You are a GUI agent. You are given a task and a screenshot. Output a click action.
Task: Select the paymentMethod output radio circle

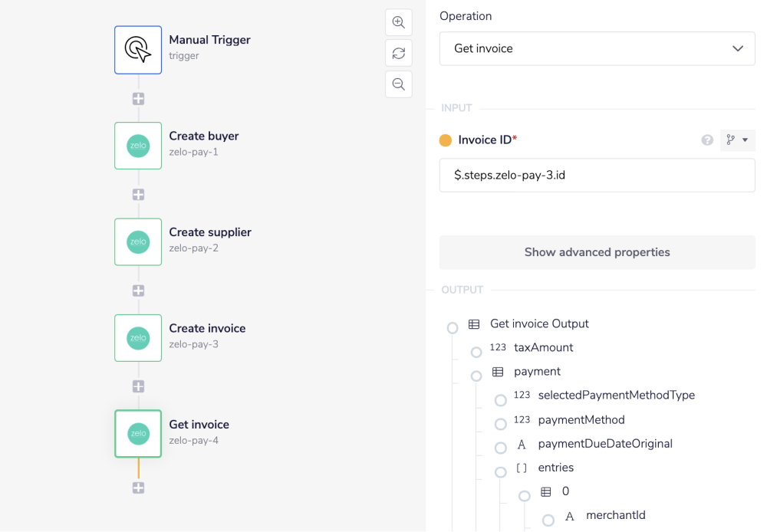coord(501,424)
